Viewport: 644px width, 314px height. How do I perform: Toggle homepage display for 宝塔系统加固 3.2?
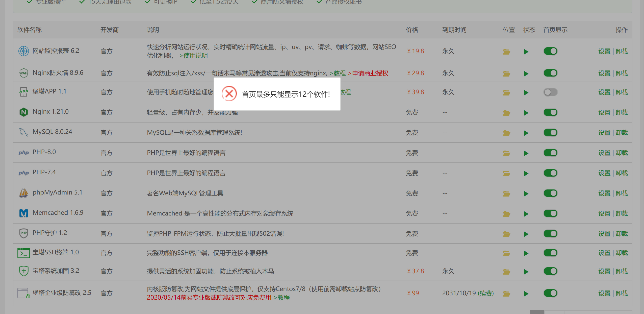(x=550, y=271)
